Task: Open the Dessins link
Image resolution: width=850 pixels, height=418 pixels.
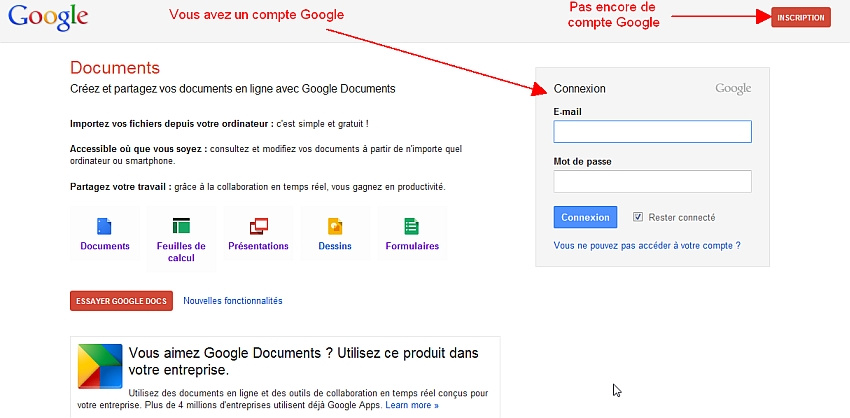Action: point(335,246)
